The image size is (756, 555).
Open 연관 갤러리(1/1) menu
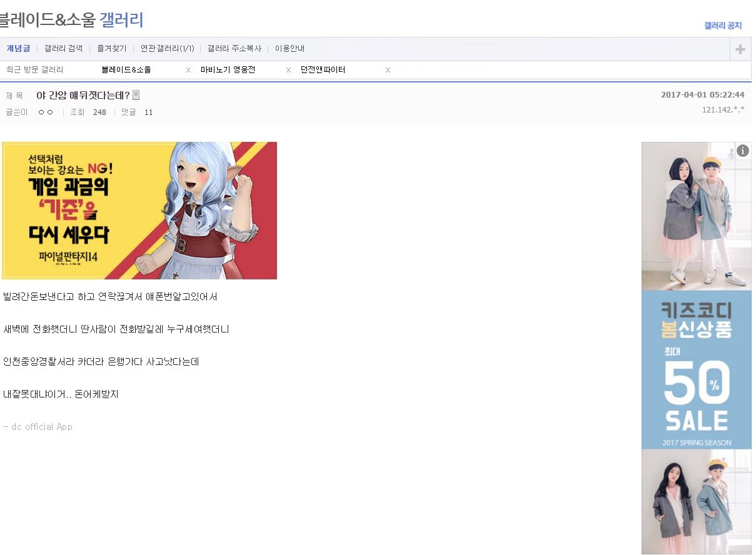(x=167, y=49)
